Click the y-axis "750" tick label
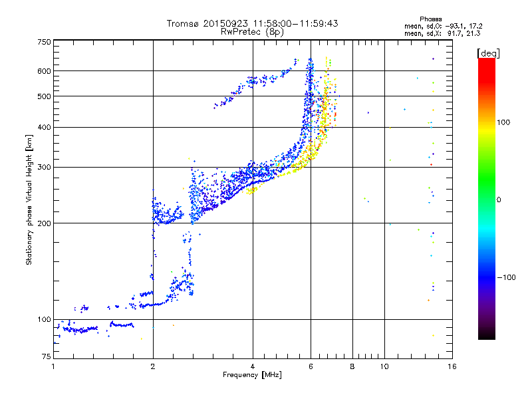 (44, 42)
